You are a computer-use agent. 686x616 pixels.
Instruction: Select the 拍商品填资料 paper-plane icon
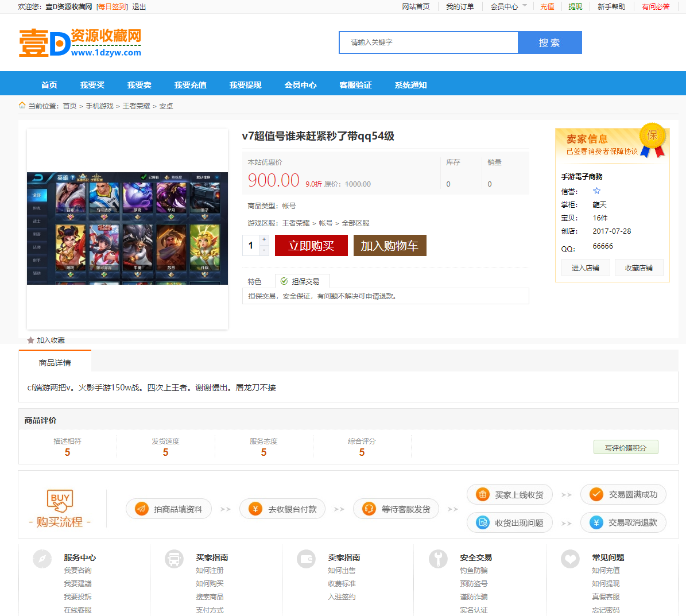[139, 508]
